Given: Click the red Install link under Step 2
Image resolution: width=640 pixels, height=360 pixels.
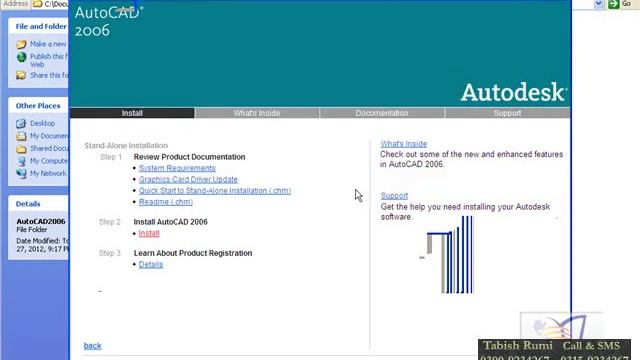Looking at the screenshot, I should (x=149, y=233).
